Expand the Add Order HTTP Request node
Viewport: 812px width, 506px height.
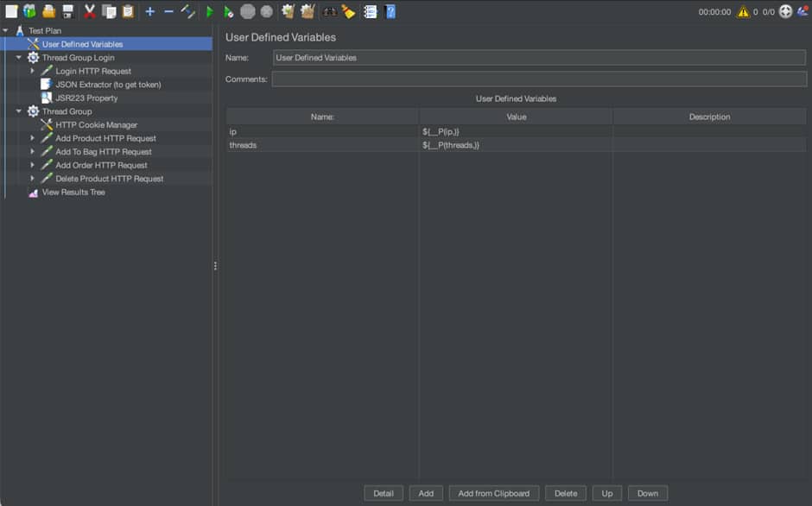(33, 165)
